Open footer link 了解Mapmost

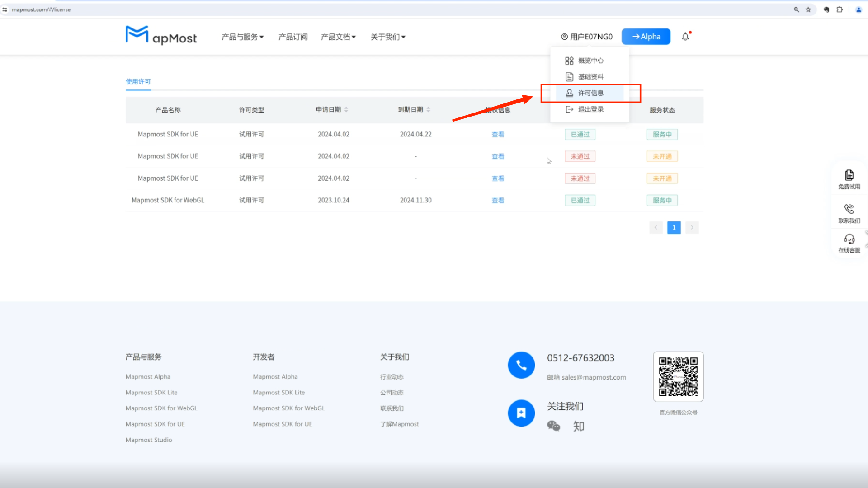tap(400, 424)
